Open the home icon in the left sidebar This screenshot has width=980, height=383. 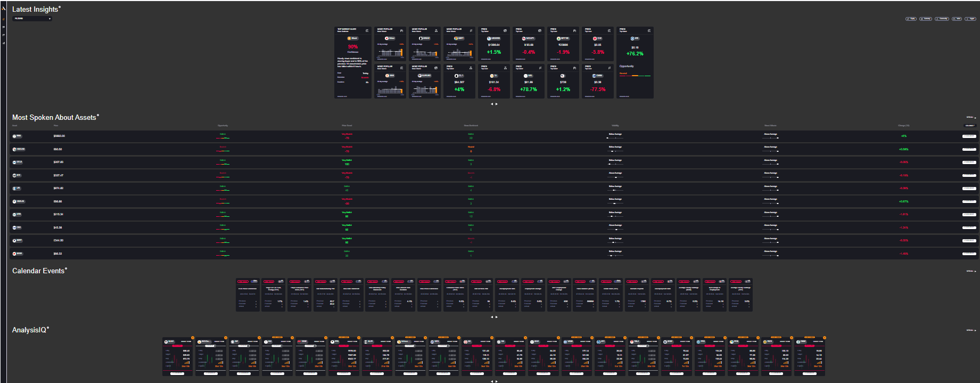point(4,19)
